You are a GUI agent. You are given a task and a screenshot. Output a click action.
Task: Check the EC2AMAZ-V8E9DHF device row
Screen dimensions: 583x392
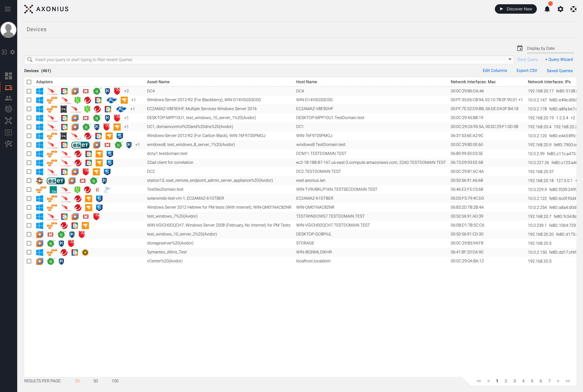point(29,109)
